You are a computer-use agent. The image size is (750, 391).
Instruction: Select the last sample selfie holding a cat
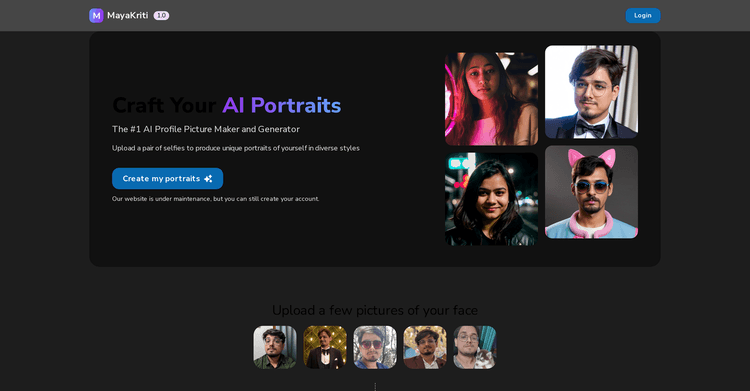point(475,347)
